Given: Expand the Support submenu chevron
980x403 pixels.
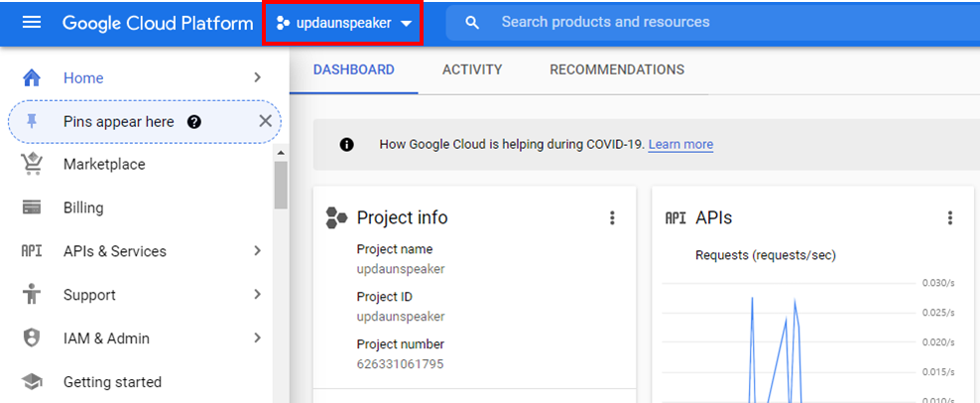Looking at the screenshot, I should point(258,294).
